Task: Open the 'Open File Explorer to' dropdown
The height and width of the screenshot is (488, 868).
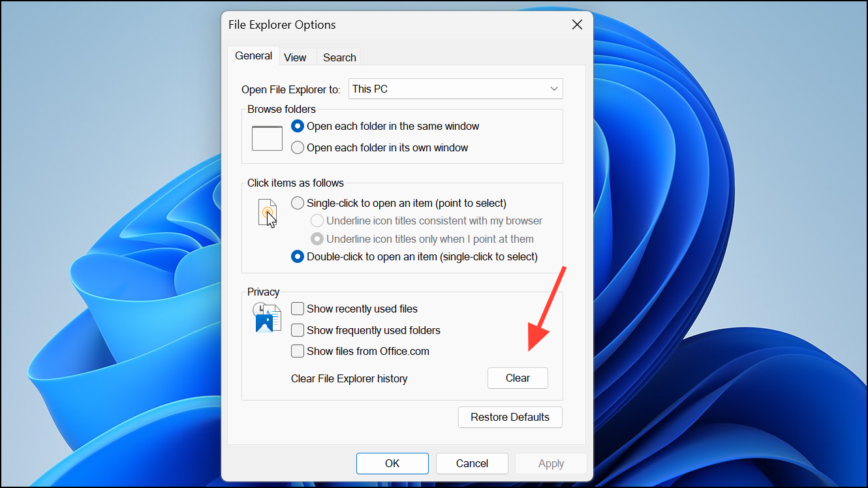Action: pyautogui.click(x=456, y=89)
